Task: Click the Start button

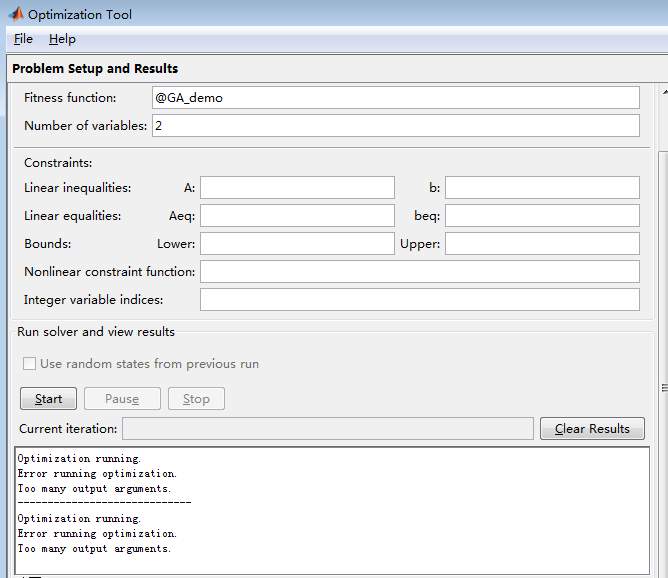Action: coord(49,399)
